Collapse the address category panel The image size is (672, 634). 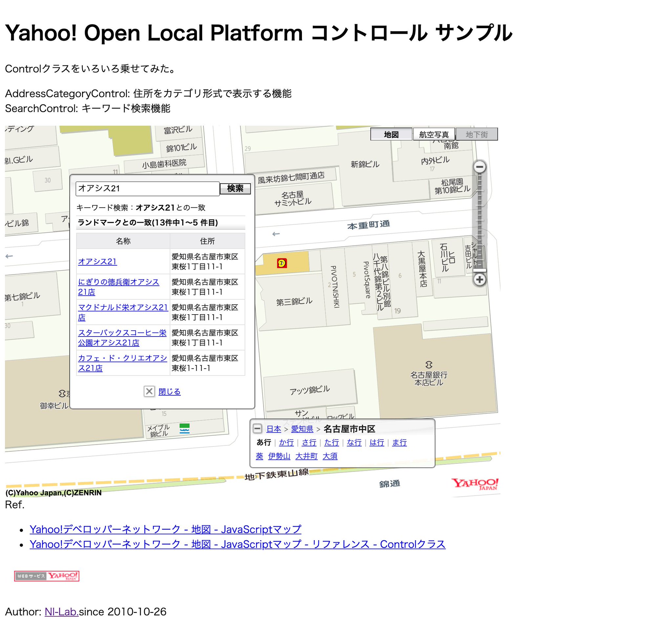coord(257,429)
